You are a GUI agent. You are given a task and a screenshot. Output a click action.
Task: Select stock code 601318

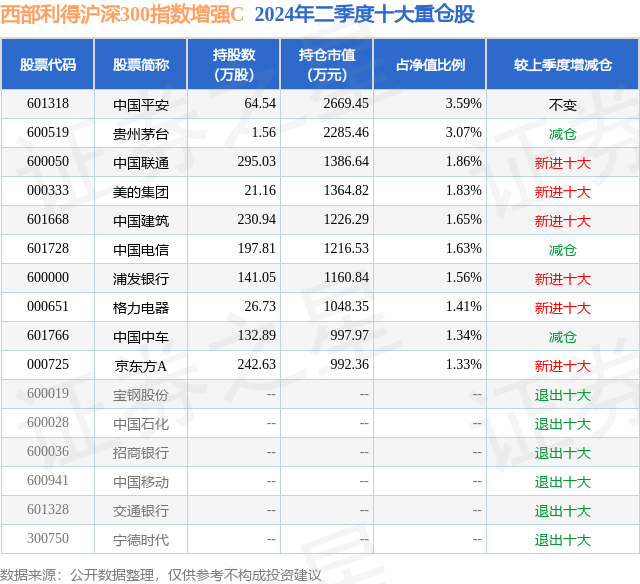click(x=48, y=104)
